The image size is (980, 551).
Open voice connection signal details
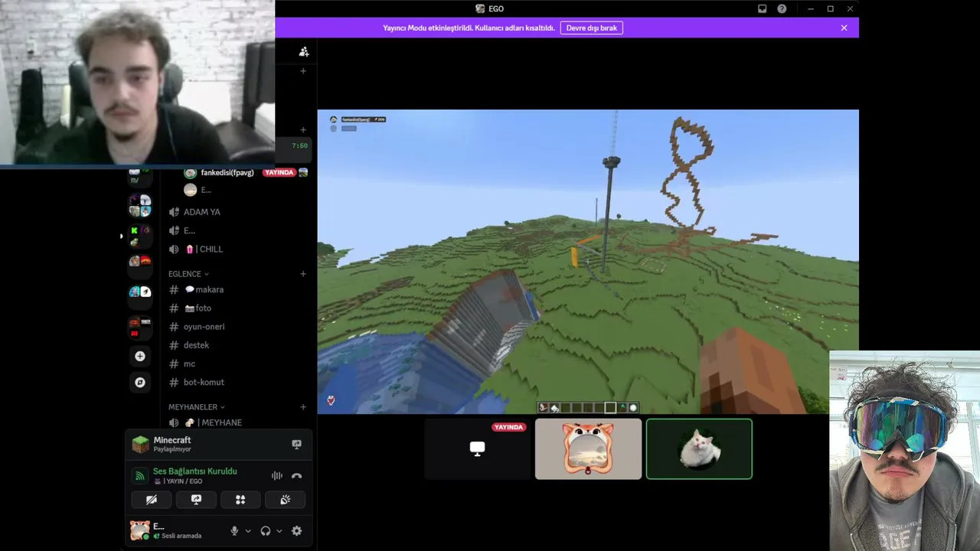pos(139,475)
